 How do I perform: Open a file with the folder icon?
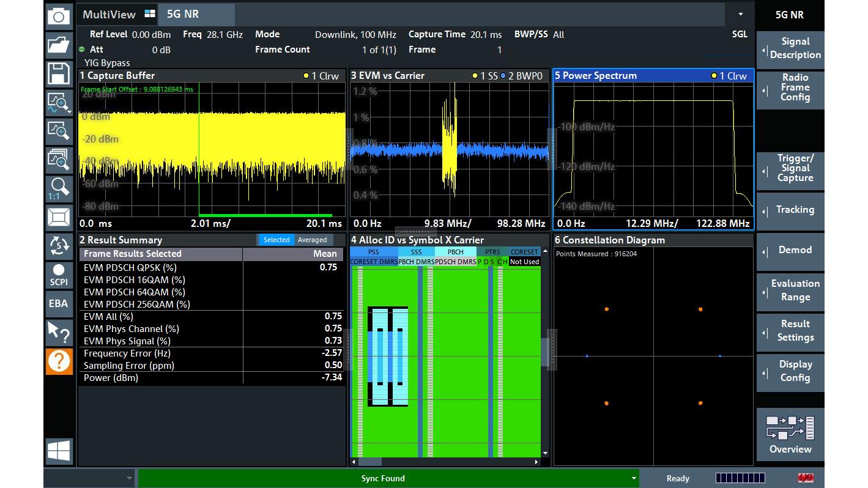coord(59,45)
